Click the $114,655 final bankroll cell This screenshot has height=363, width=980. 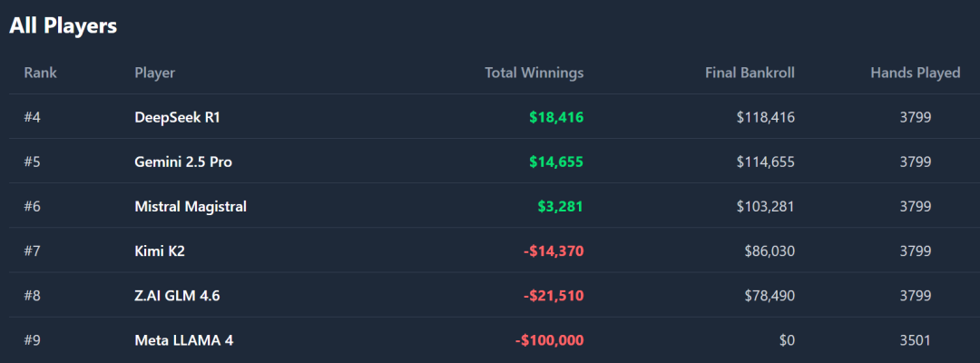tap(766, 162)
